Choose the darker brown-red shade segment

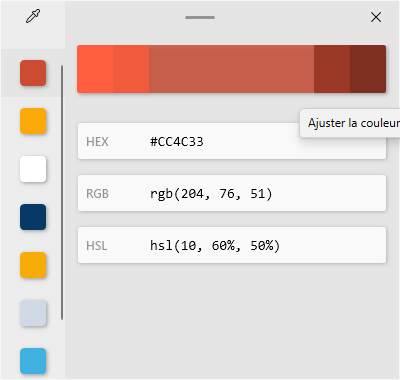[332, 69]
